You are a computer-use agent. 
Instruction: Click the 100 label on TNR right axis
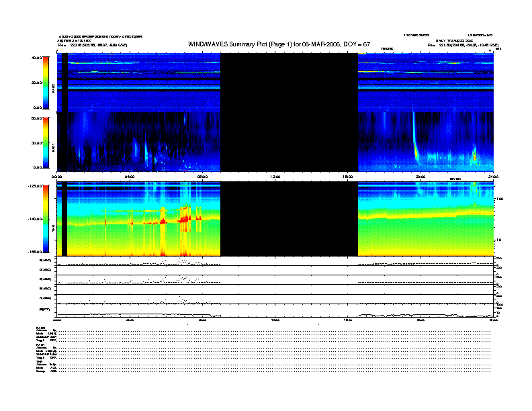[x=500, y=199]
